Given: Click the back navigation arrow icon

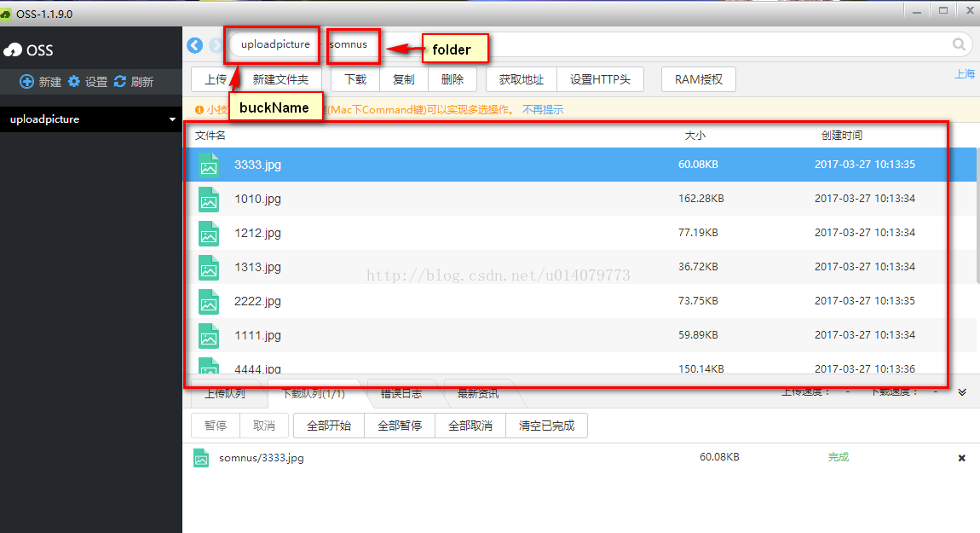Looking at the screenshot, I should click(x=195, y=45).
